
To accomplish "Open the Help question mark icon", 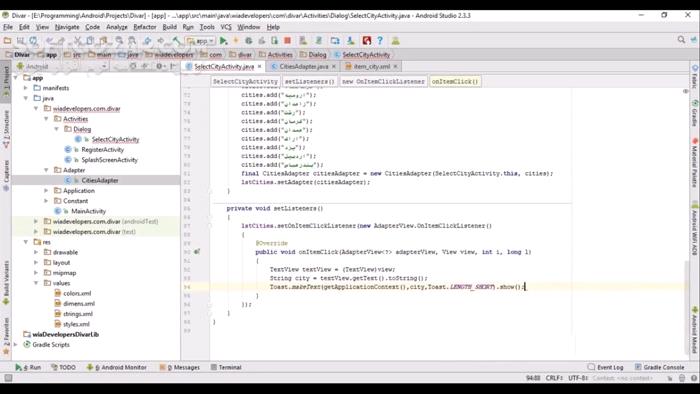I will pyautogui.click(x=380, y=41).
